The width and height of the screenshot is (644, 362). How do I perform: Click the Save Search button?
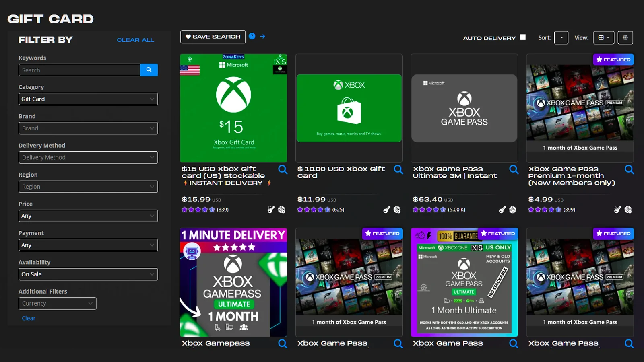click(213, 37)
